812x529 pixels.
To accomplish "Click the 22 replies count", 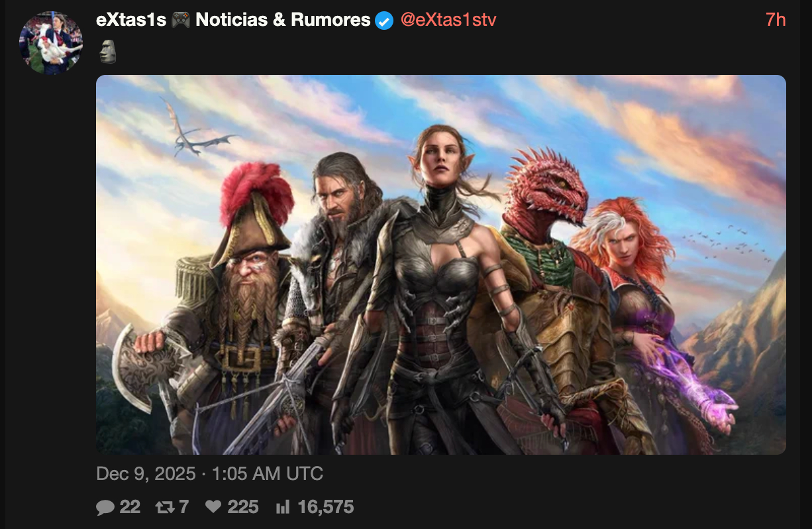I will click(x=130, y=507).
